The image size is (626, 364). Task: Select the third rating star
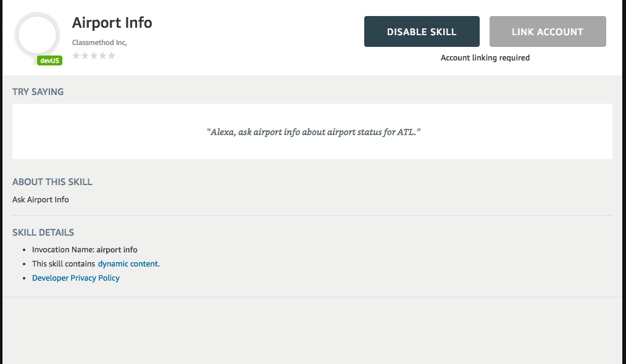[x=94, y=56]
